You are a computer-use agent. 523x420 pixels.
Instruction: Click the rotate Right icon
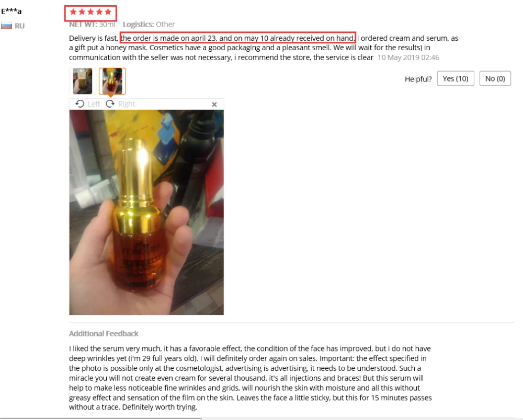110,104
